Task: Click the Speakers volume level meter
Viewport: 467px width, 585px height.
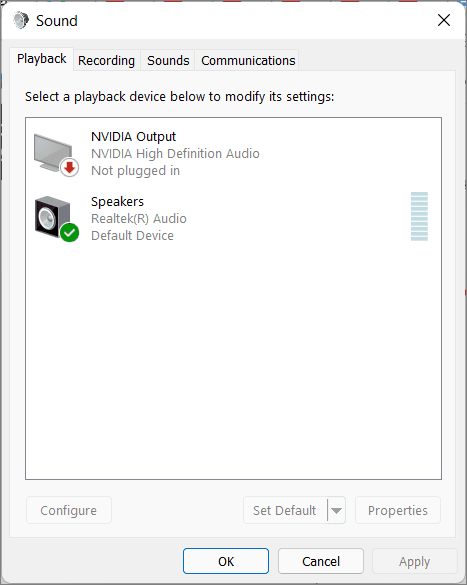Action: coord(419,216)
